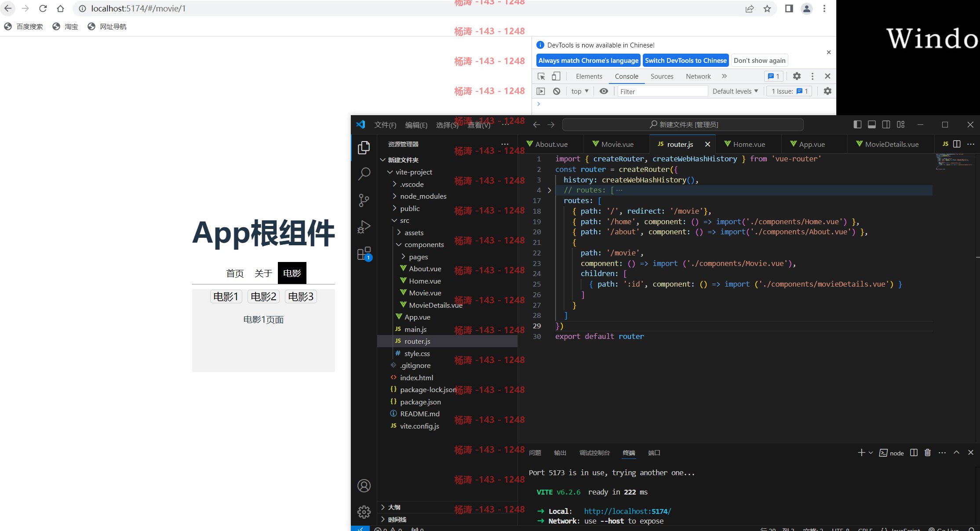Open the MovieDetails.vue editor tab
This screenshot has height=531, width=980.
(891, 144)
